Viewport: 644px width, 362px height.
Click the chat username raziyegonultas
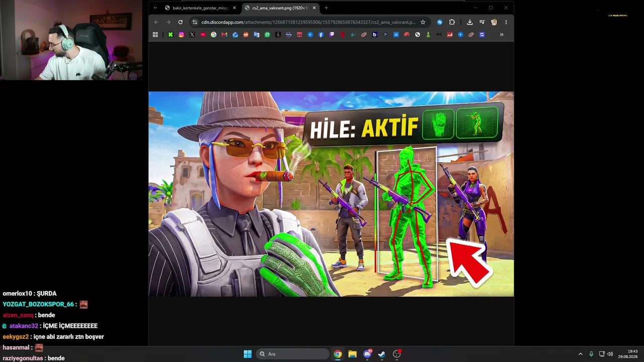pos(23,358)
